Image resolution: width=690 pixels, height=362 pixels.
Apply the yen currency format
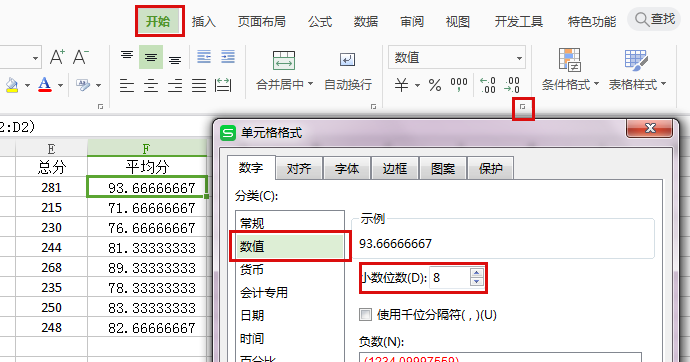(x=401, y=84)
